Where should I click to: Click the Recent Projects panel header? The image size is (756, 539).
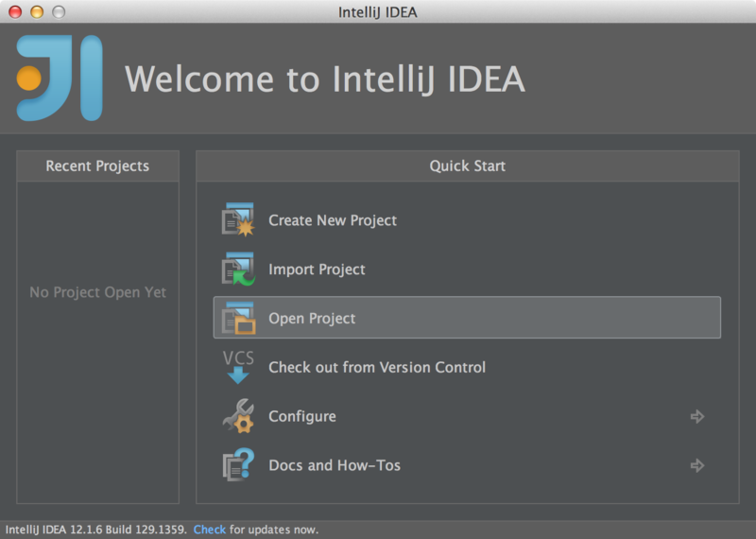tap(97, 166)
